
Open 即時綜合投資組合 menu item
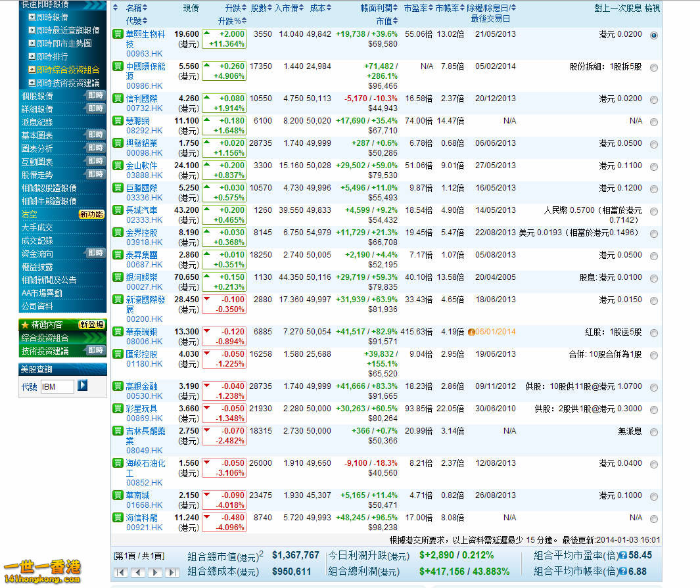coord(68,70)
